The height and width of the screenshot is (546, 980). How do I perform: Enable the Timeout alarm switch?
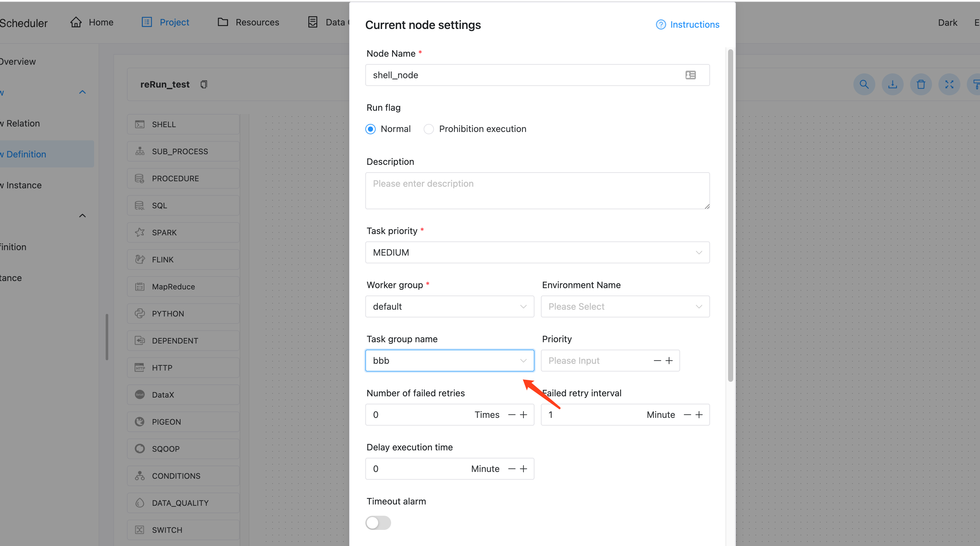[378, 523]
